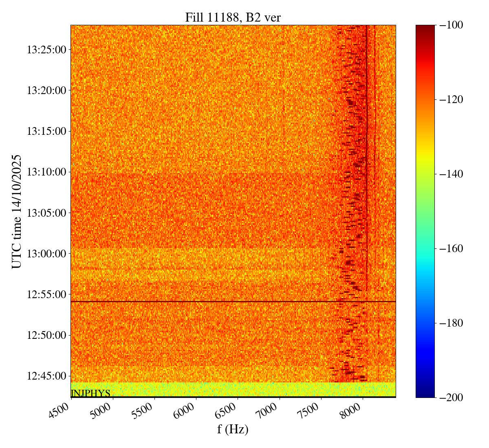Click the 13:00:00 time tick label
489x448 pixels.
[x=46, y=253]
